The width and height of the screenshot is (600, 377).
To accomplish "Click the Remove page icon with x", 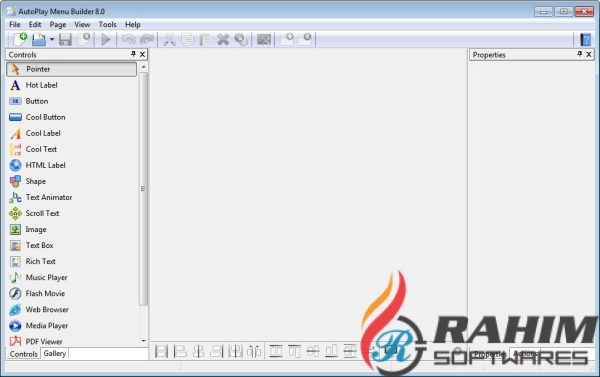I will pos(305,39).
